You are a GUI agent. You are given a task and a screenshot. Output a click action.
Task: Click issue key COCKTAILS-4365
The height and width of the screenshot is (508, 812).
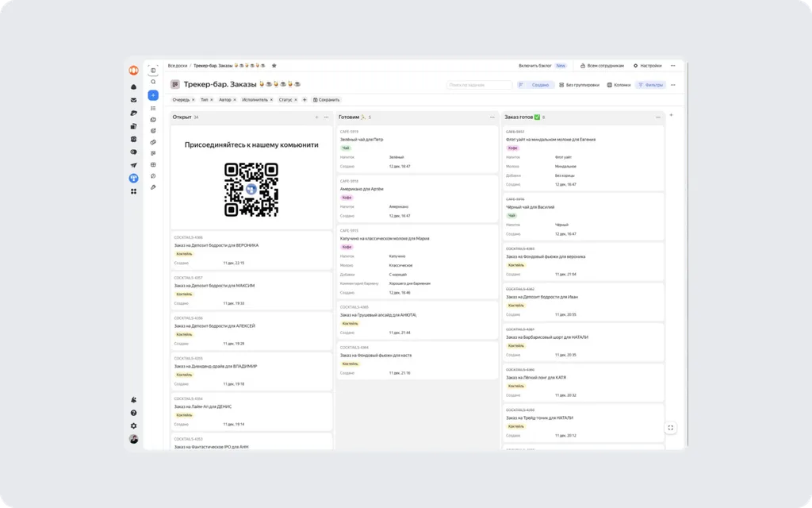click(x=354, y=307)
